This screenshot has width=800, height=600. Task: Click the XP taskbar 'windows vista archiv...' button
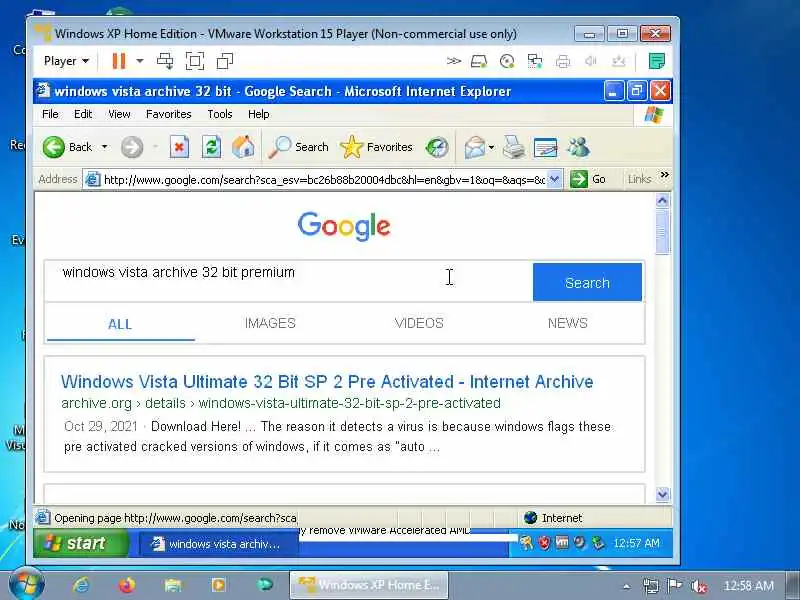pyautogui.click(x=218, y=544)
